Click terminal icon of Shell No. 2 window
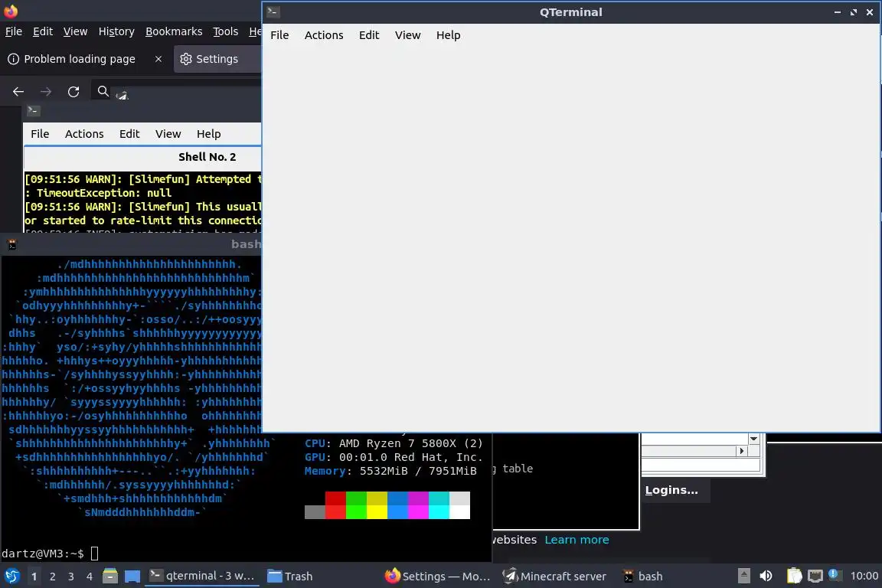This screenshot has width=882, height=588. [33, 111]
